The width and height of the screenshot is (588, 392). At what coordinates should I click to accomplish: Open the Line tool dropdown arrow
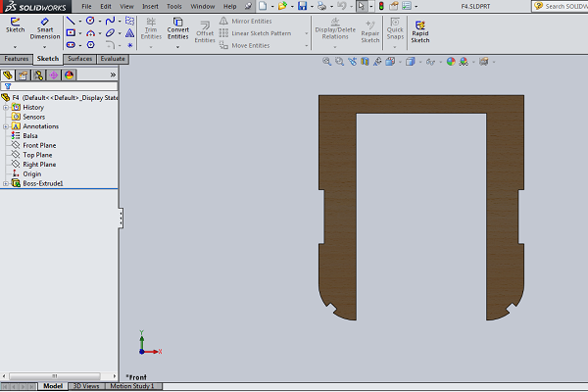tap(80, 21)
